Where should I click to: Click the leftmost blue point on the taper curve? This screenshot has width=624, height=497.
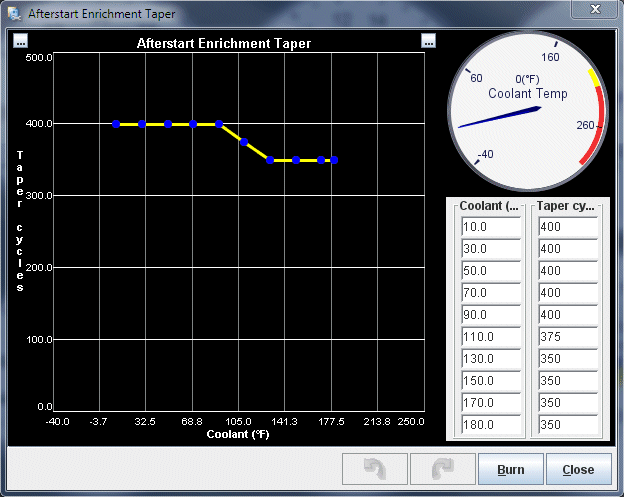pyautogui.click(x=116, y=124)
